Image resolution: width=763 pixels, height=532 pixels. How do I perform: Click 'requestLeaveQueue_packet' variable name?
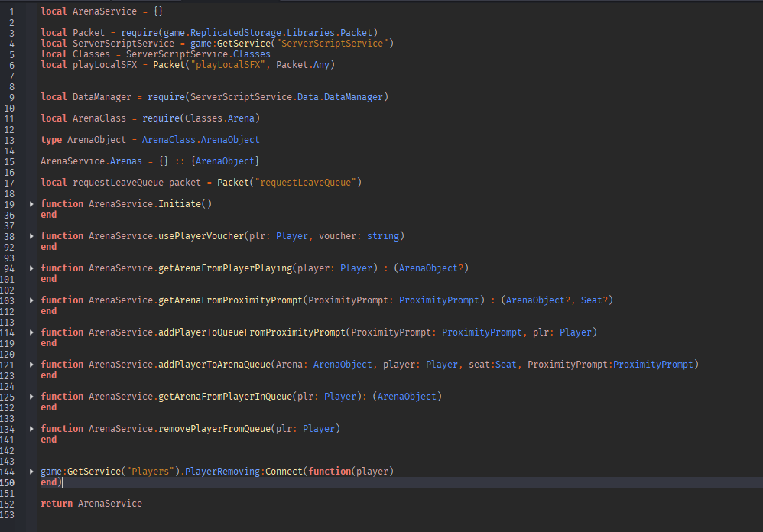pos(137,183)
